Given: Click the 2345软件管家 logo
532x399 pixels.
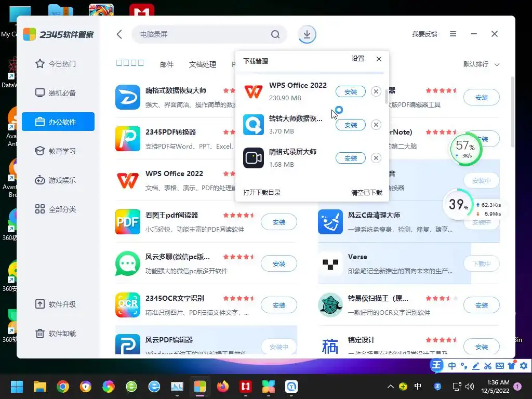Looking at the screenshot, I should (x=58, y=34).
